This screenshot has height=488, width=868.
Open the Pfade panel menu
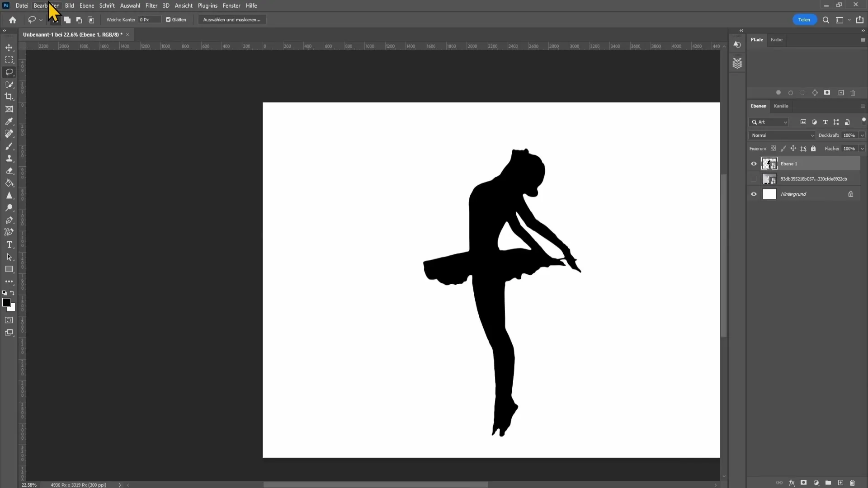863,40
